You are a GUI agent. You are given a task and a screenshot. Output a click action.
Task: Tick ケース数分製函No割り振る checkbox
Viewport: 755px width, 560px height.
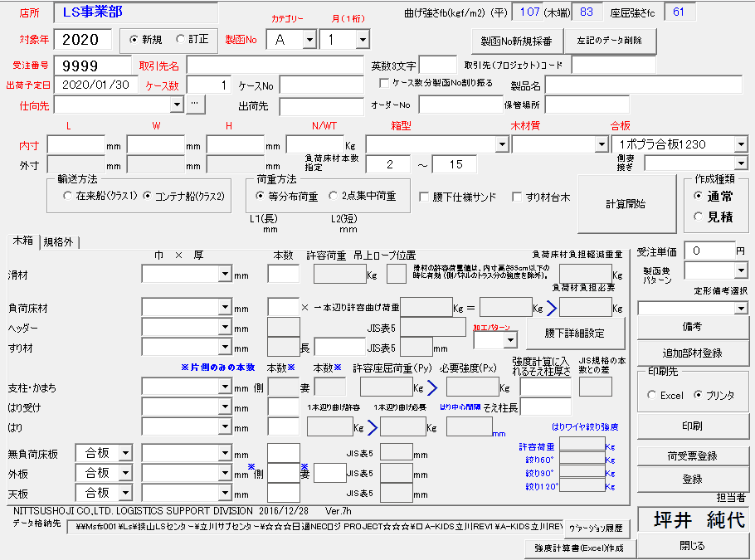(x=384, y=83)
